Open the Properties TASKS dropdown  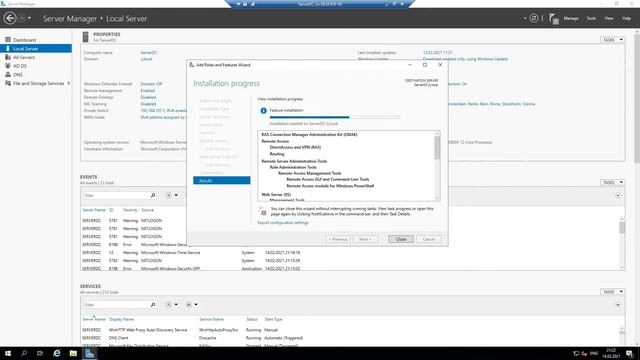612,40
